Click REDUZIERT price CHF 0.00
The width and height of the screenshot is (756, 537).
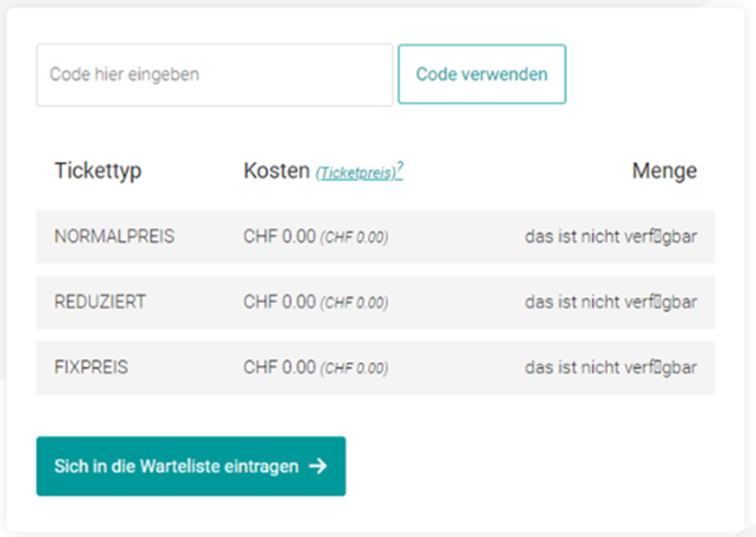point(279,302)
